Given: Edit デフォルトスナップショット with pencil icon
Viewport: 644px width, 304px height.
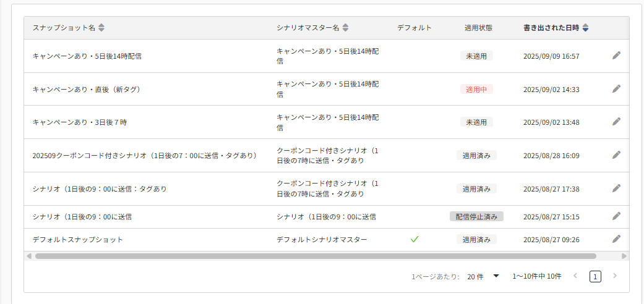Looking at the screenshot, I should click(616, 239).
